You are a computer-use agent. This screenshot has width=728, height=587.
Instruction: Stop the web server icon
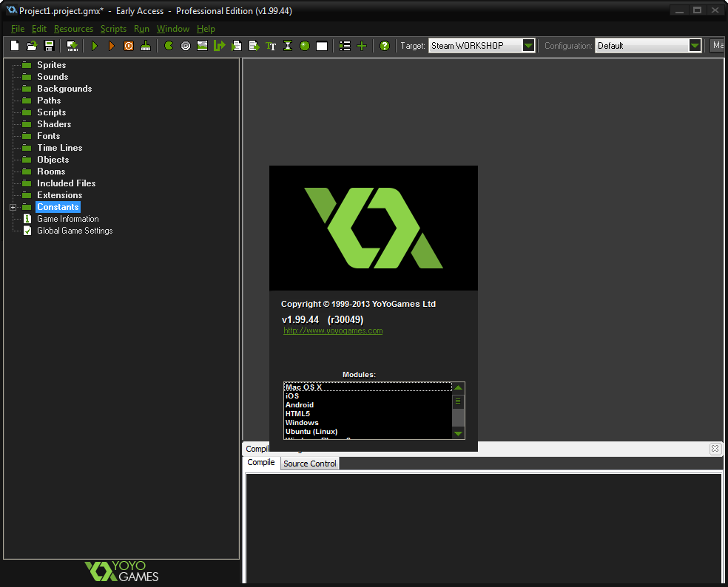[x=129, y=46]
